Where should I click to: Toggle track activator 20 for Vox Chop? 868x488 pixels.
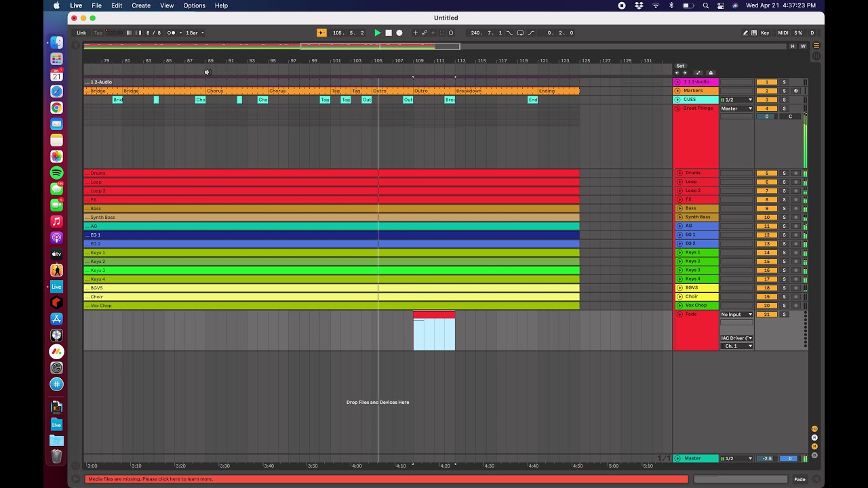[767, 305]
